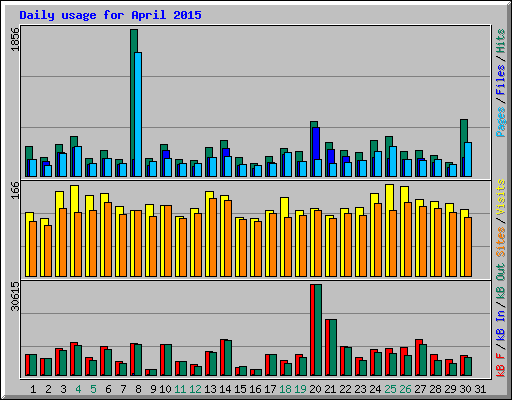Click the 1856 axis maximum label
This screenshot has width=512, height=400.
click(x=15, y=39)
